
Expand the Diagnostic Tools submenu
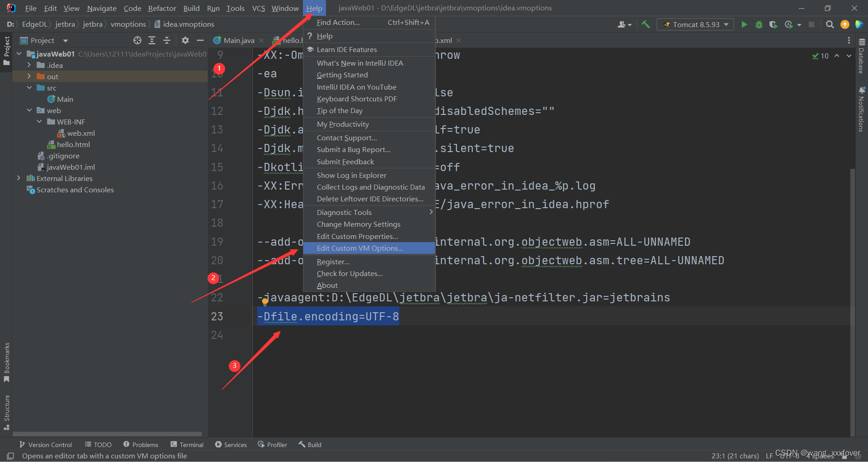click(x=369, y=212)
